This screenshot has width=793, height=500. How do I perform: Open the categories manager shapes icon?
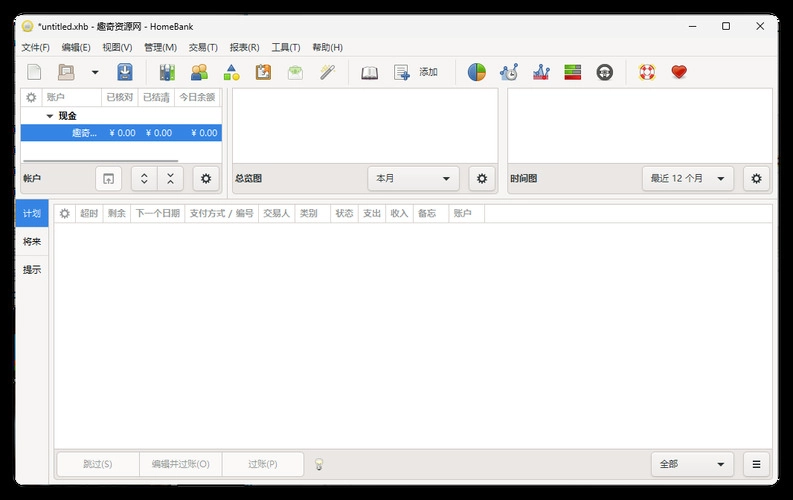pyautogui.click(x=231, y=72)
